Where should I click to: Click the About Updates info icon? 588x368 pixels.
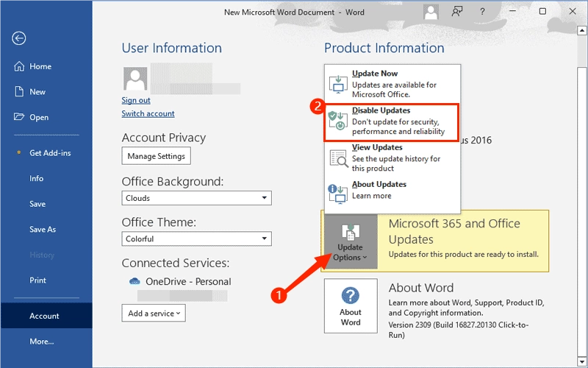(x=338, y=194)
